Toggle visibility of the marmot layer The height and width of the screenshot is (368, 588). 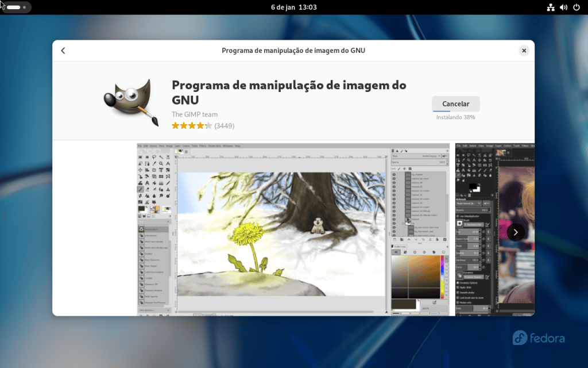tap(393, 218)
